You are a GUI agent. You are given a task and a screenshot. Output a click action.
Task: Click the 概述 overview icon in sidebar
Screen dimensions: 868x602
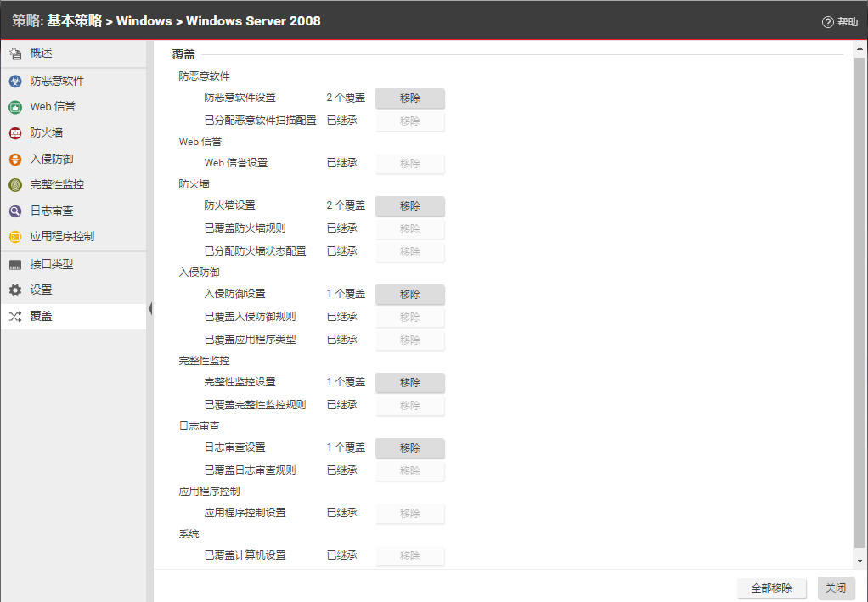click(x=14, y=54)
